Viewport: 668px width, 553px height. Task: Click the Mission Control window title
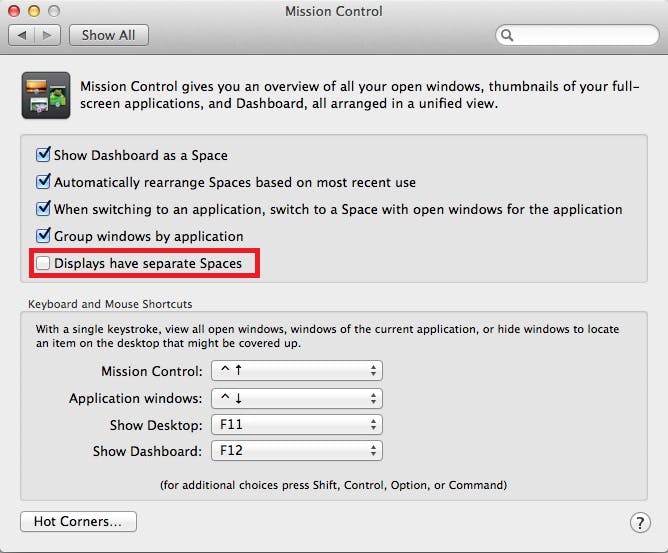334,11
